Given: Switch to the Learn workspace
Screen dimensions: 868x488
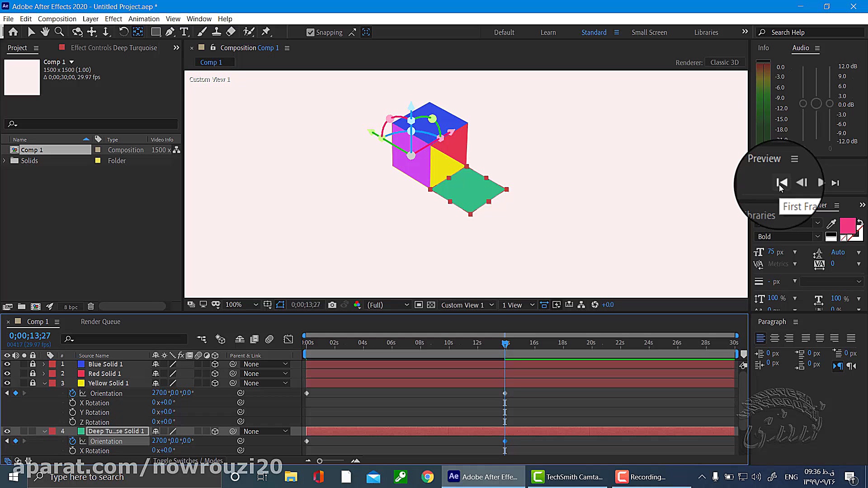Looking at the screenshot, I should point(548,33).
